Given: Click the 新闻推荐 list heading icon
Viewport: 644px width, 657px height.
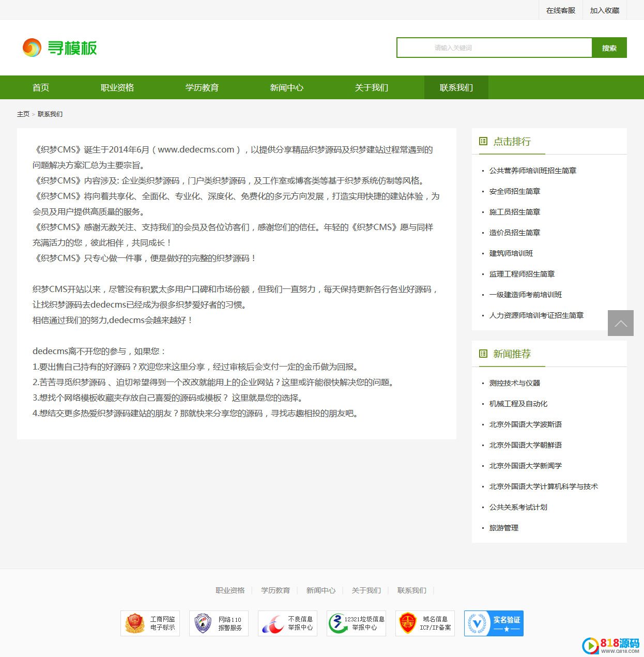Looking at the screenshot, I should 483,354.
